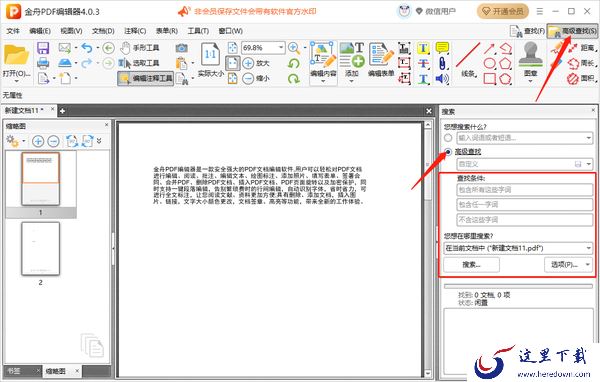Activate the Edit Annotation tool (编辑注释工具)
600x382 pixels.
[x=146, y=78]
